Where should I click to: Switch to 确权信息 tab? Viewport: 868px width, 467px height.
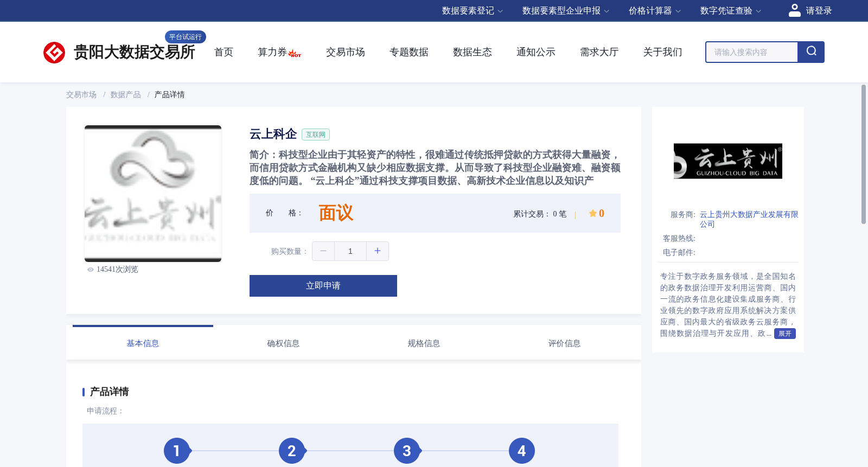[x=283, y=343]
